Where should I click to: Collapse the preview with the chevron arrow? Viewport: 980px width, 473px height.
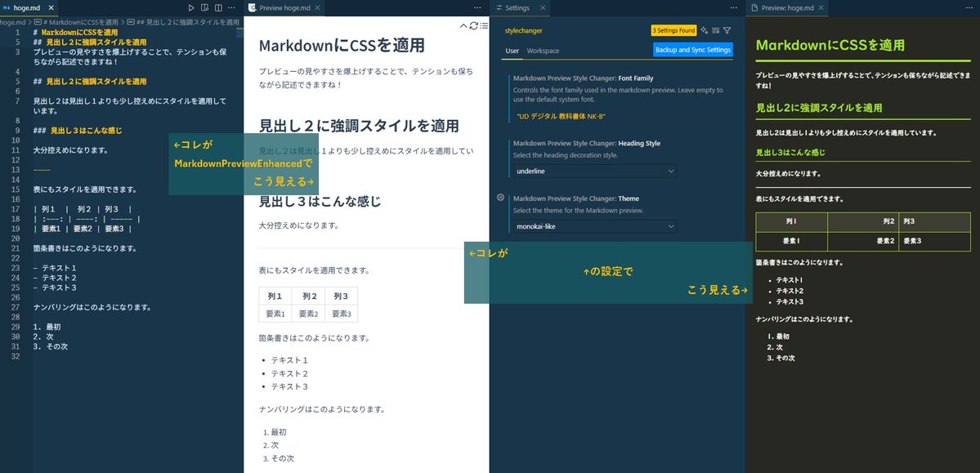coord(463,25)
